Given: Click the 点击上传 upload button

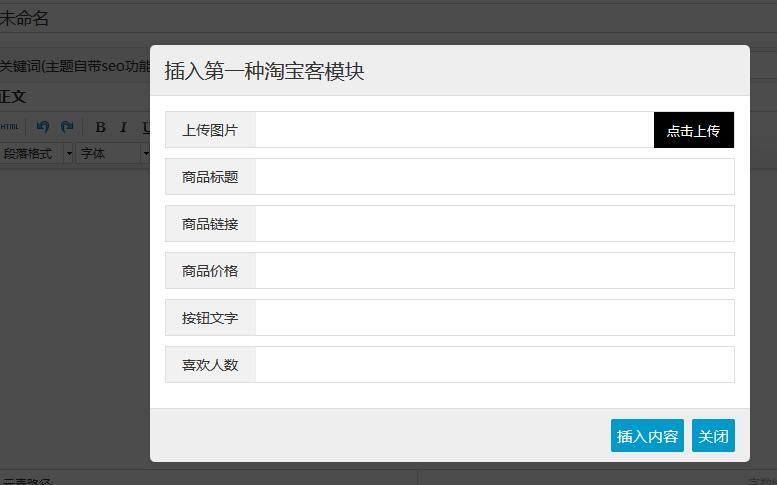Looking at the screenshot, I should tap(694, 130).
